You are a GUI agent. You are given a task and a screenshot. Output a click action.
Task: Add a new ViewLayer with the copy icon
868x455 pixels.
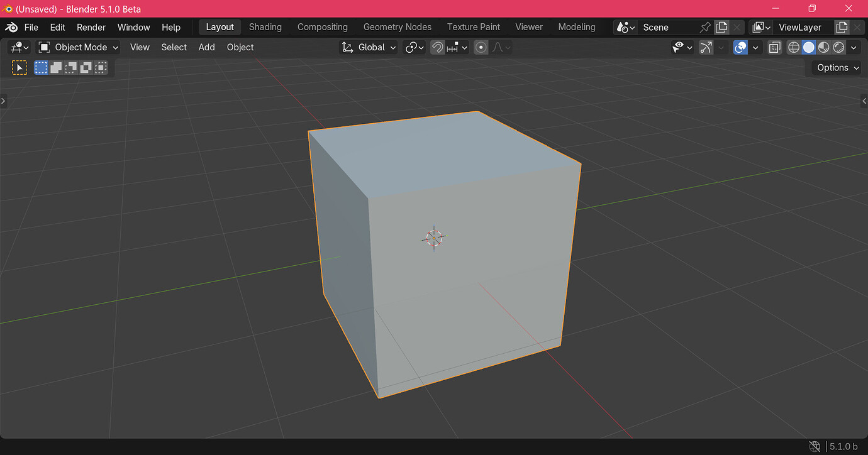[x=841, y=27]
